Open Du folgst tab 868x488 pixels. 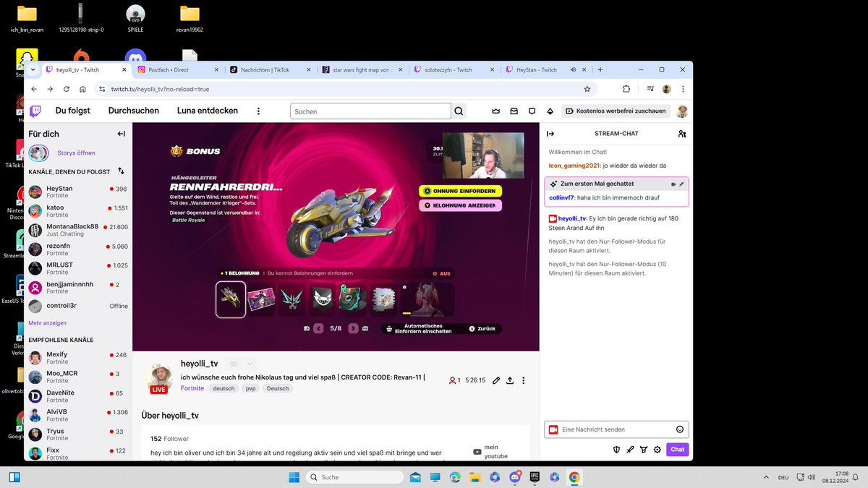click(x=73, y=111)
